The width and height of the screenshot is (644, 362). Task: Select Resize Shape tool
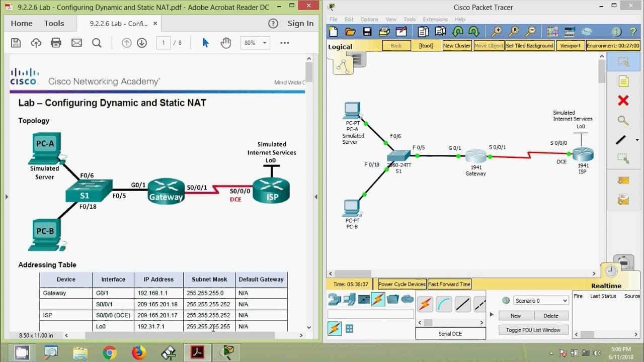click(623, 159)
